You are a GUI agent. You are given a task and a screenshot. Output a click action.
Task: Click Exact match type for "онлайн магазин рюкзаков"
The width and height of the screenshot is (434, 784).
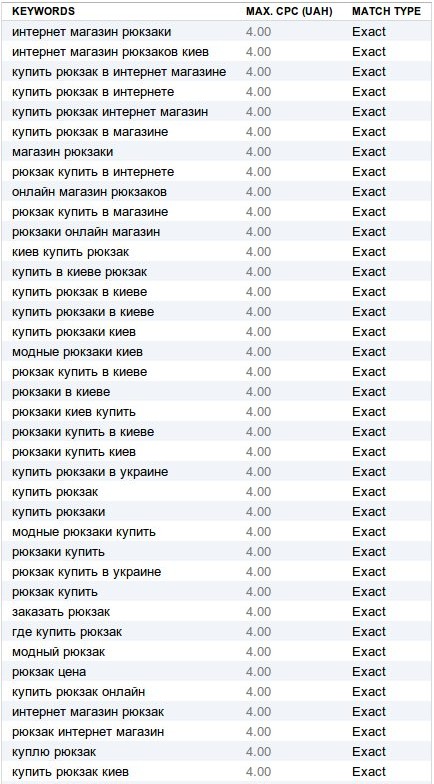coord(369,192)
